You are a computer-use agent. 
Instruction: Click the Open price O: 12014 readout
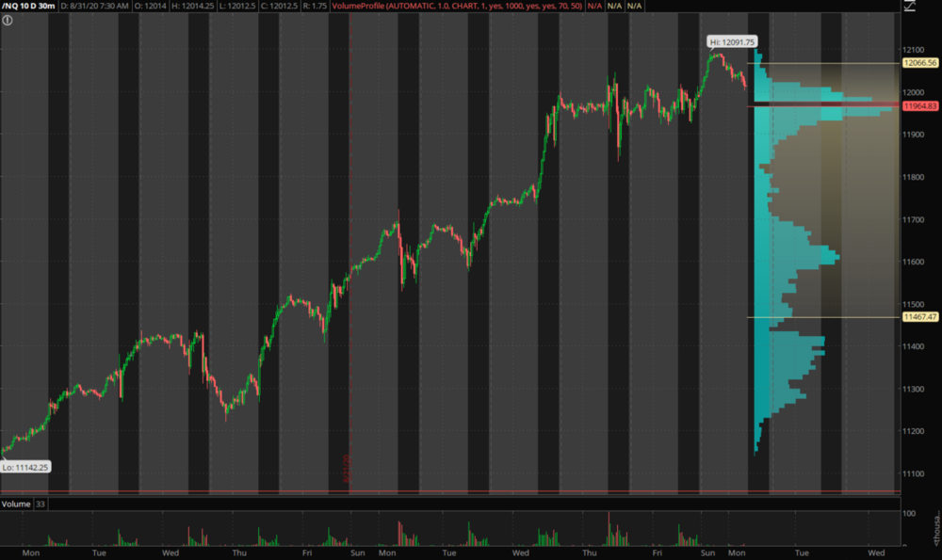152,6
